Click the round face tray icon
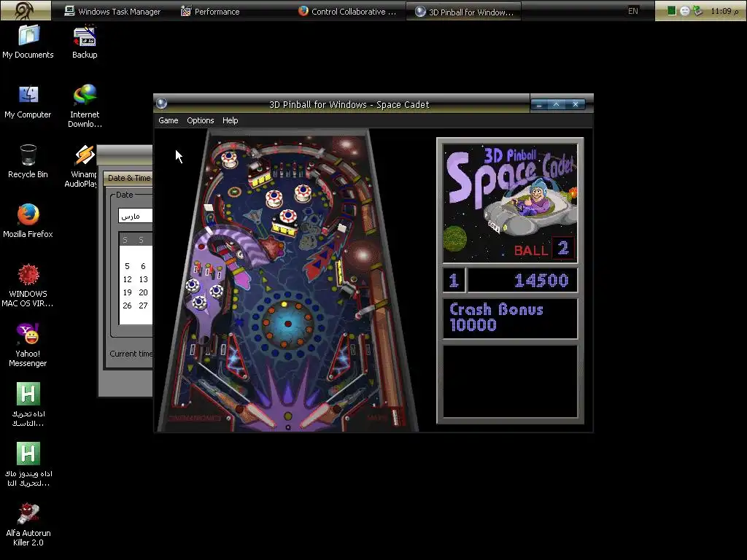The width and height of the screenshot is (747, 560). click(684, 10)
